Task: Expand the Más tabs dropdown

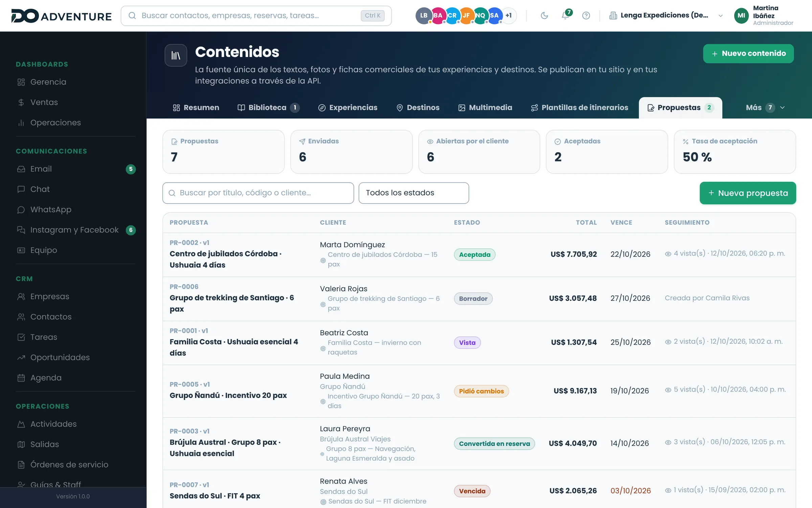Action: coord(765,108)
